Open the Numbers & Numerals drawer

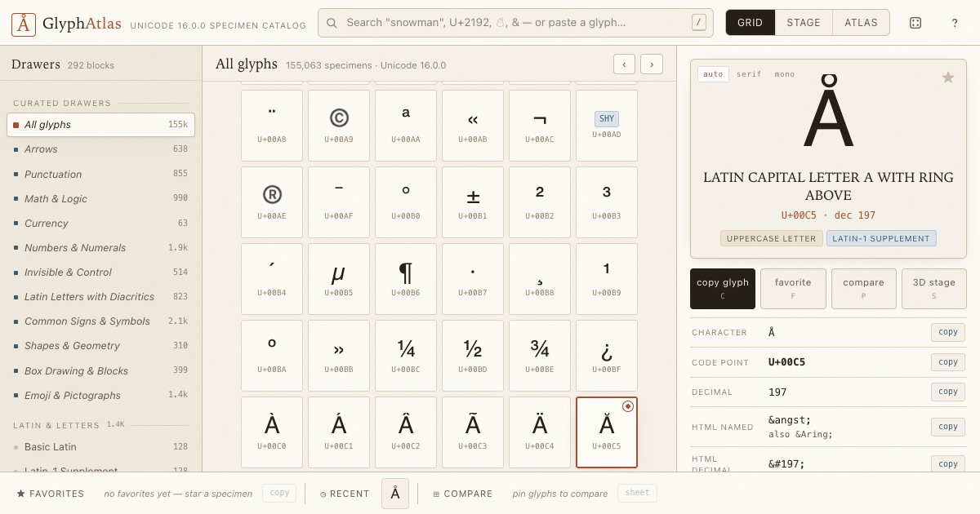pos(101,247)
